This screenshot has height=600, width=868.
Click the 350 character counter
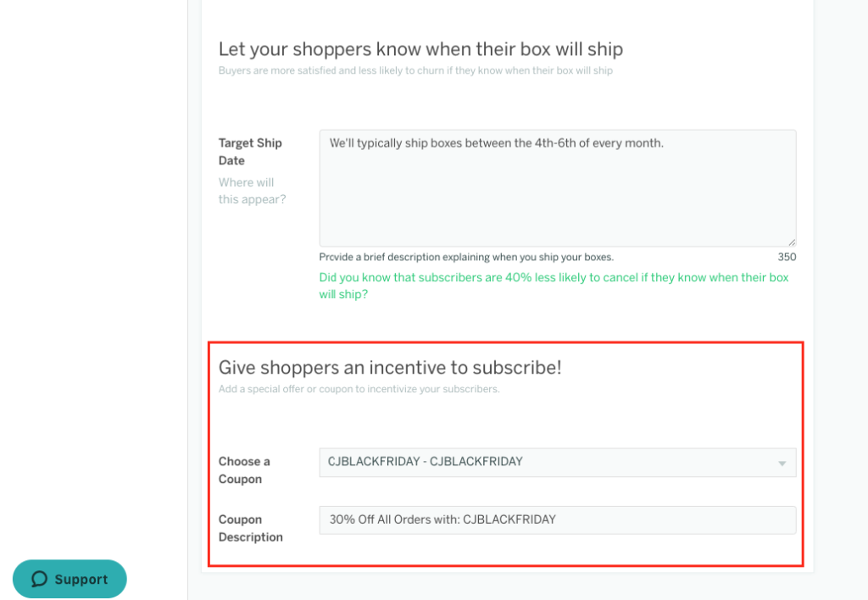(x=786, y=257)
